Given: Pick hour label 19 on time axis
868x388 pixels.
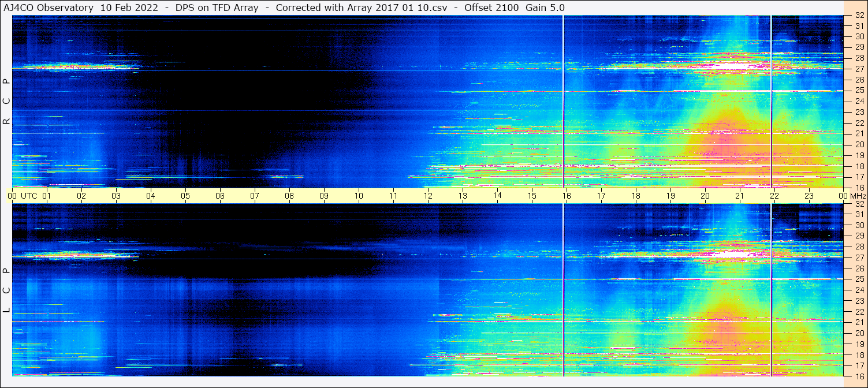Looking at the screenshot, I should point(670,196).
